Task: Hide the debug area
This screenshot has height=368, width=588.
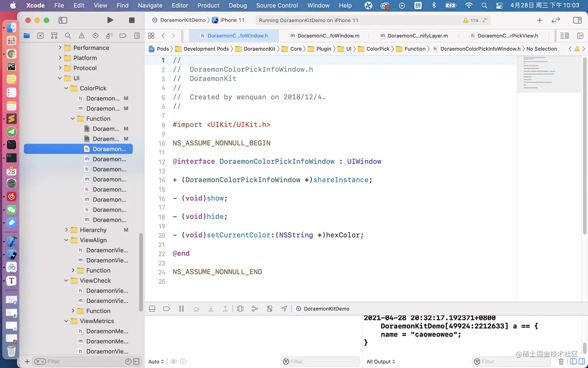Action: (x=152, y=309)
